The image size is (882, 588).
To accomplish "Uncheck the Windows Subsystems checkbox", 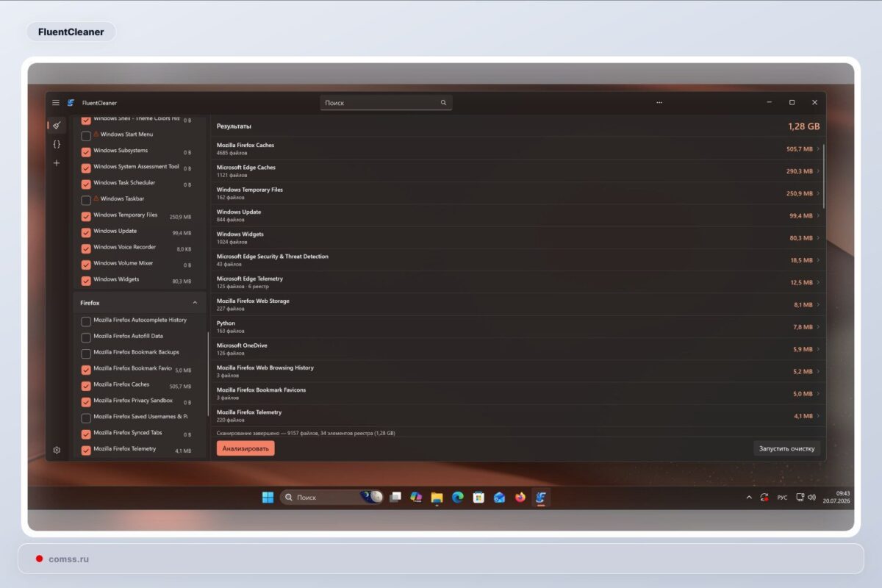I will 86,152.
